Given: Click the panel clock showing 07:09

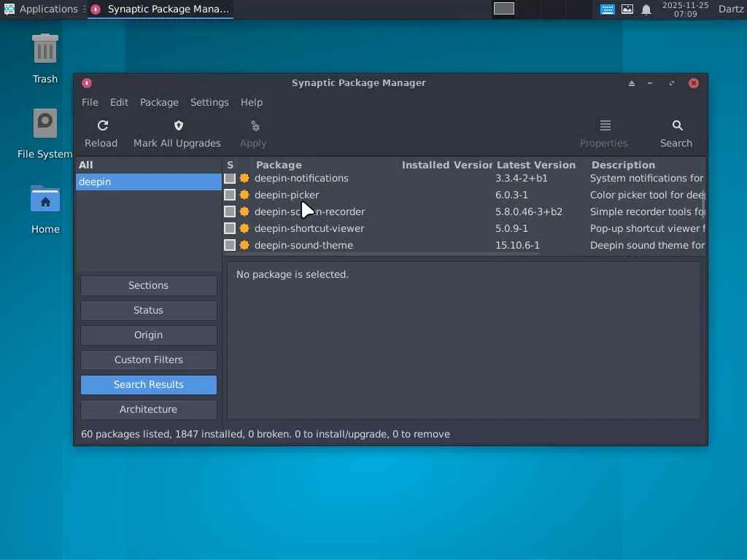Looking at the screenshot, I should pyautogui.click(x=685, y=9).
